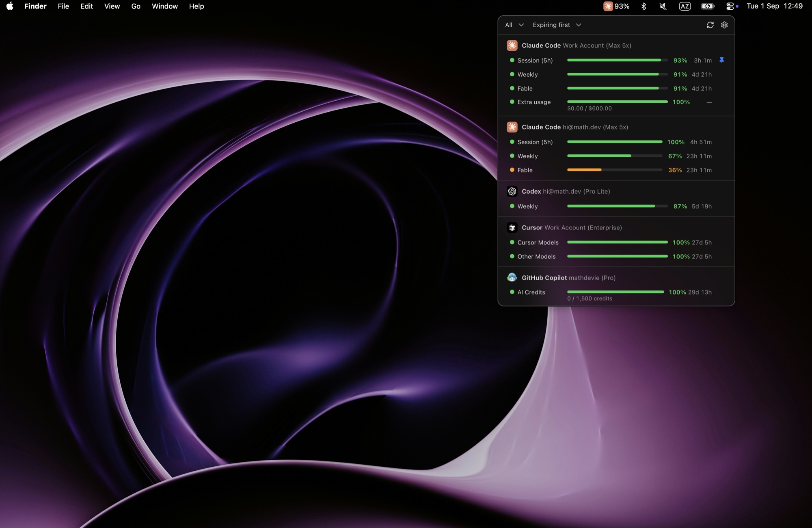Open the Apple menu
This screenshot has height=528, width=812.
(x=10, y=6)
